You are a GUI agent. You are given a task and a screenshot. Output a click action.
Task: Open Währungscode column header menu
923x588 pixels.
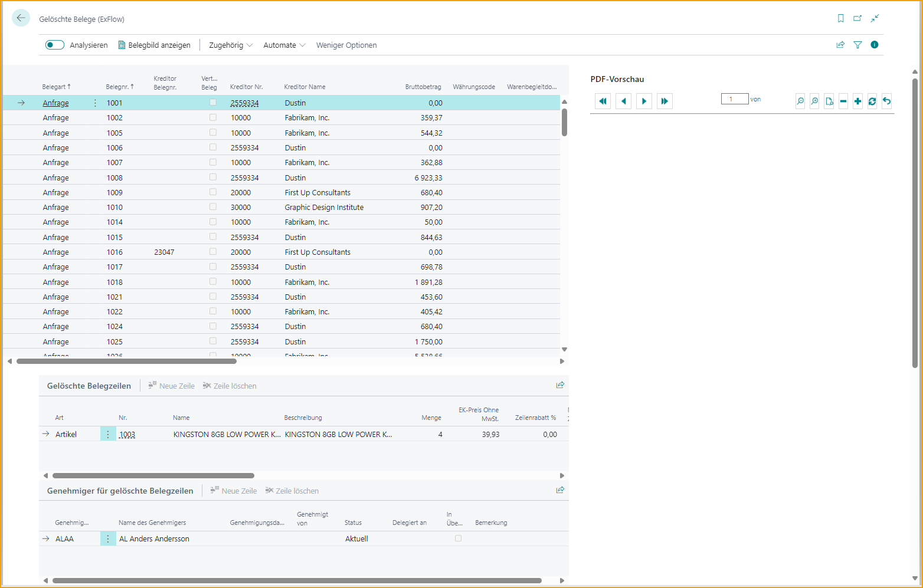coord(474,87)
